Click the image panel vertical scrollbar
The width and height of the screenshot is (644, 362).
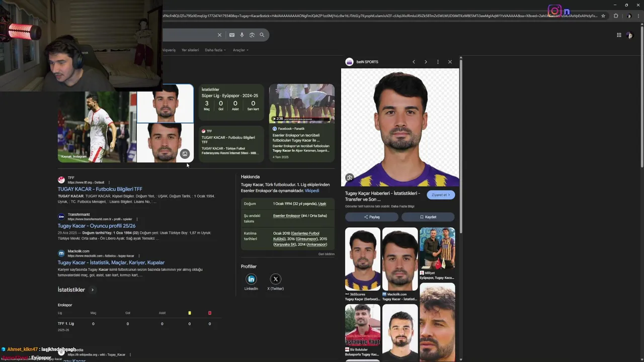coord(460,146)
